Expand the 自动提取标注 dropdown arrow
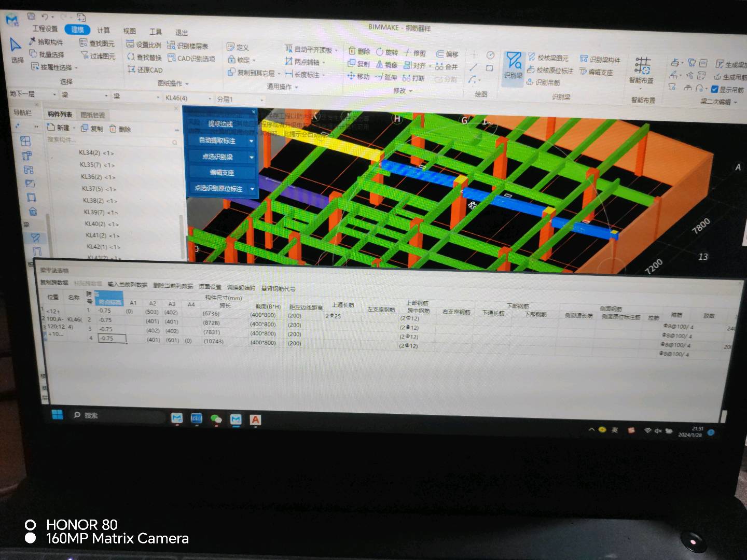The height and width of the screenshot is (560, 747). tap(252, 141)
